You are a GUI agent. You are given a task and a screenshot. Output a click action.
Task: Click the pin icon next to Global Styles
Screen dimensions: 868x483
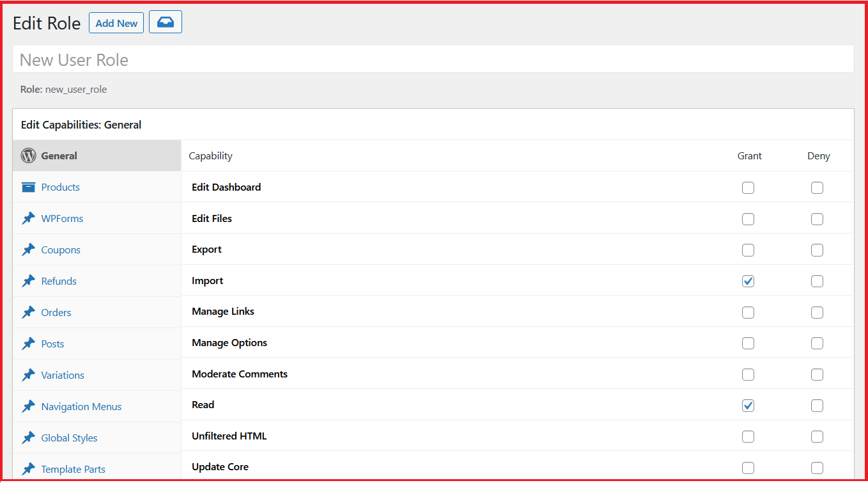coord(28,438)
